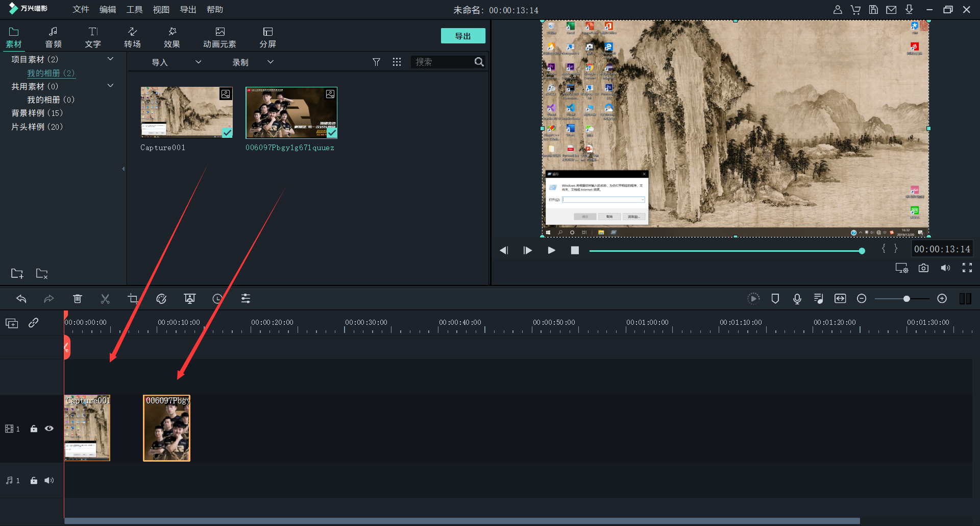
Task: Click the microphone voiceover record icon
Action: click(797, 299)
